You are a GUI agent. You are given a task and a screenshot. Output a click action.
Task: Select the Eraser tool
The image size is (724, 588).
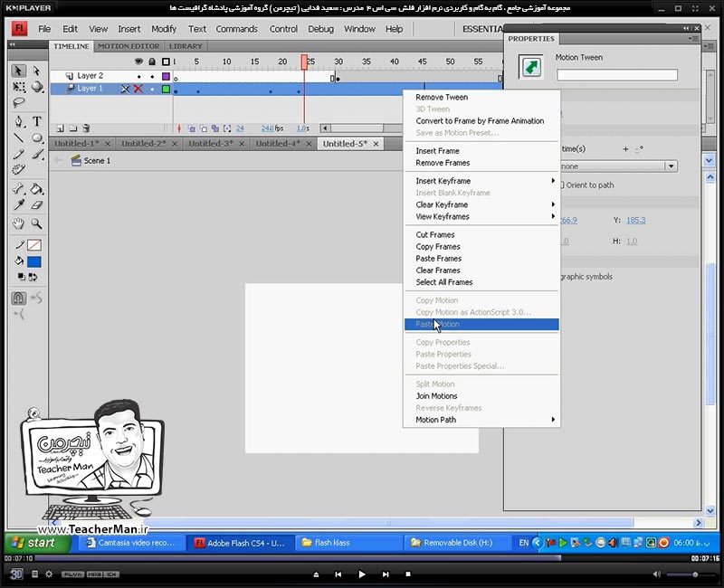click(x=37, y=205)
